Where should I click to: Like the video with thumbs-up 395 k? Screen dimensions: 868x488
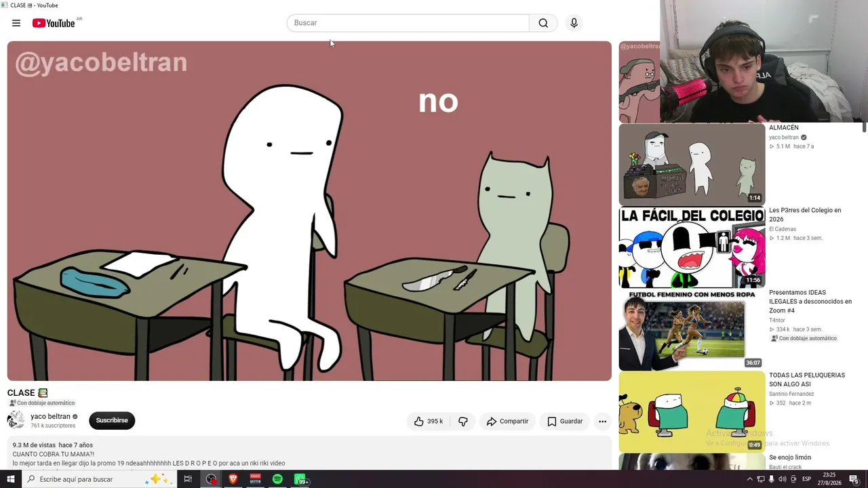(x=428, y=422)
